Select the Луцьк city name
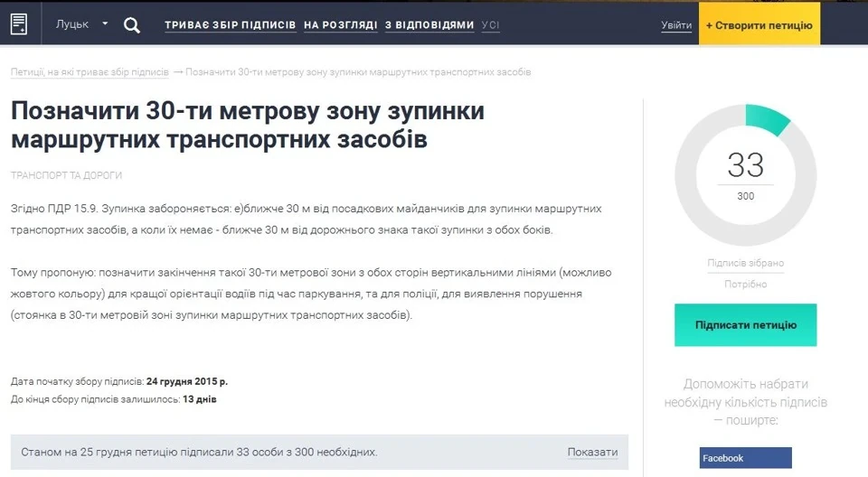This screenshot has width=868, height=477. pos(72,24)
